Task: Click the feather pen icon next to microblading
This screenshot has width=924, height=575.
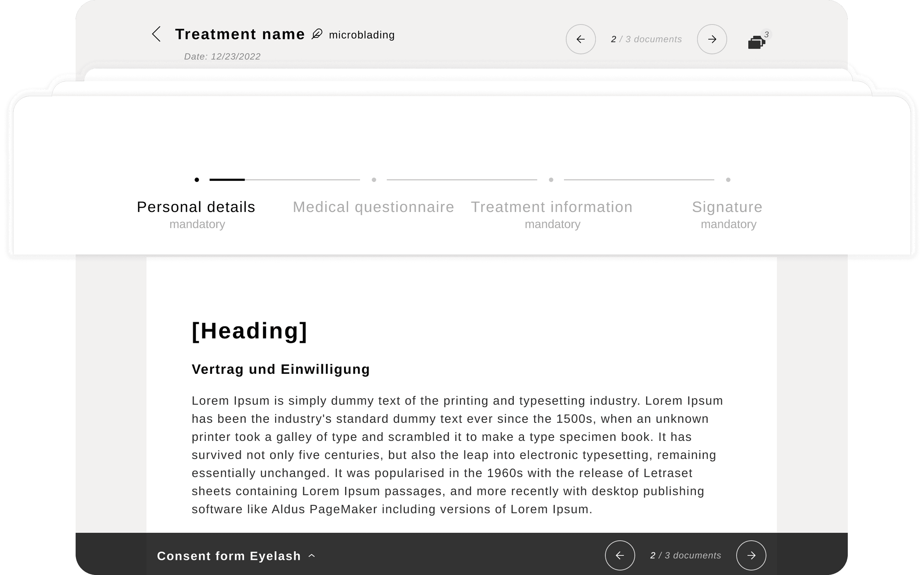Action: click(x=317, y=34)
